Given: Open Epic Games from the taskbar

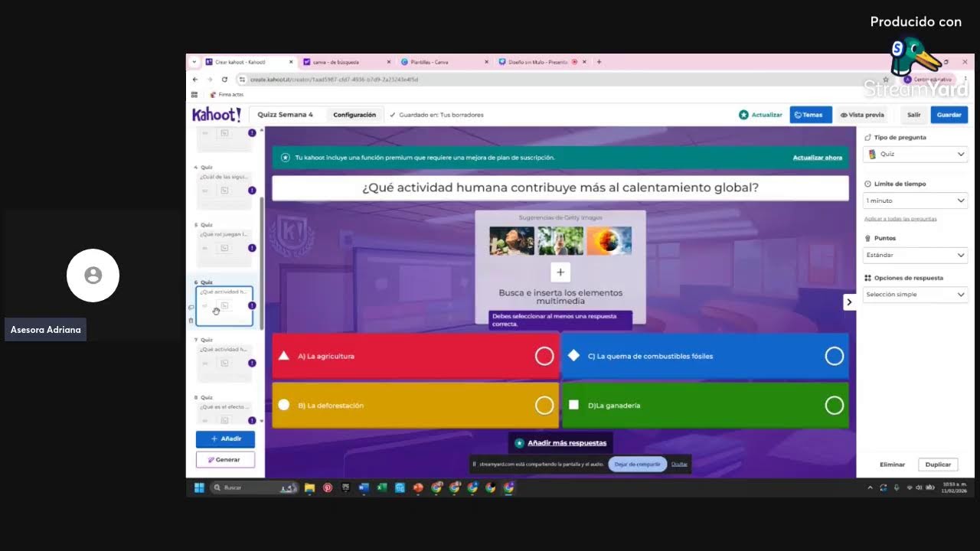Looking at the screenshot, I should (x=345, y=487).
